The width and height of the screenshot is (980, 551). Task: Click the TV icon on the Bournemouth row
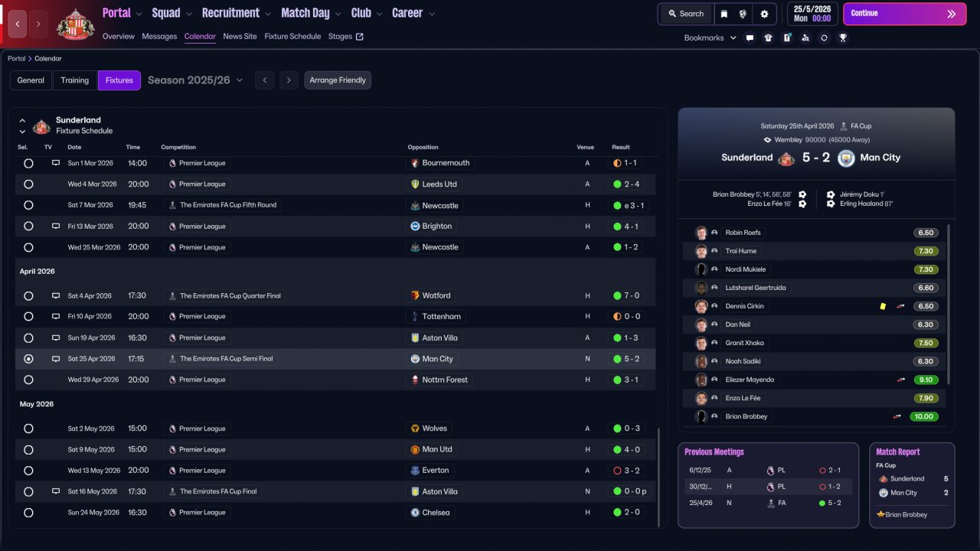(x=55, y=163)
